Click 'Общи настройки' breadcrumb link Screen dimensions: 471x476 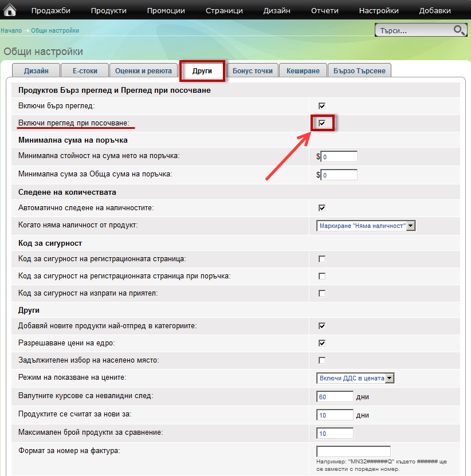pyautogui.click(x=55, y=30)
